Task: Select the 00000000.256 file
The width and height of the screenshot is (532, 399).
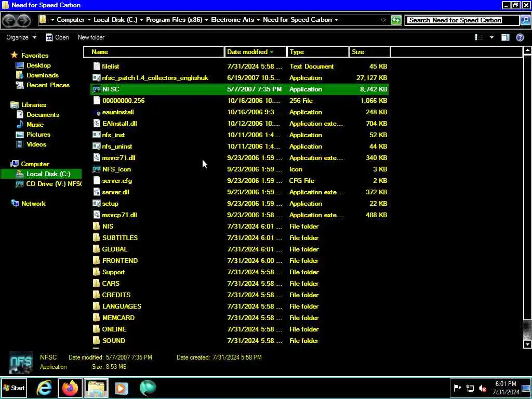Action: [124, 101]
